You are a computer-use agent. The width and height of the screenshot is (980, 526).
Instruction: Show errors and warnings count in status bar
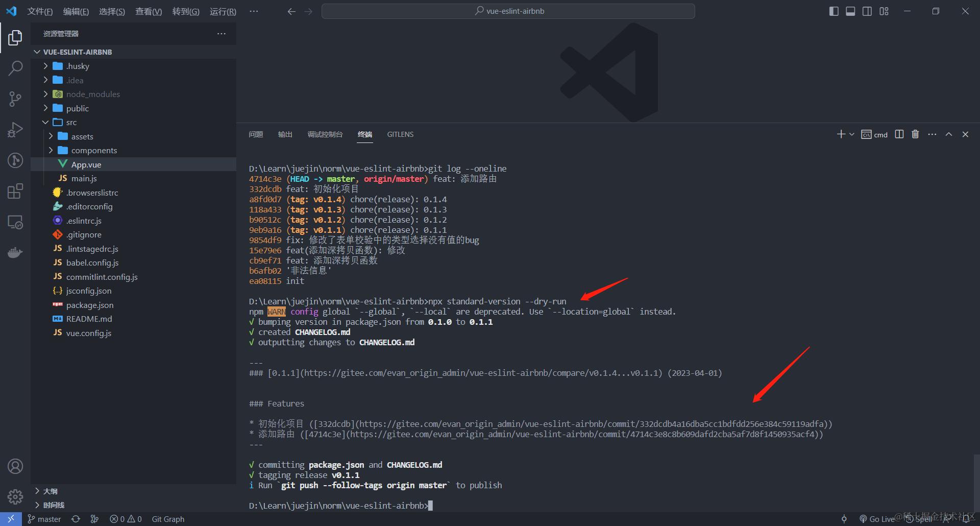point(126,519)
